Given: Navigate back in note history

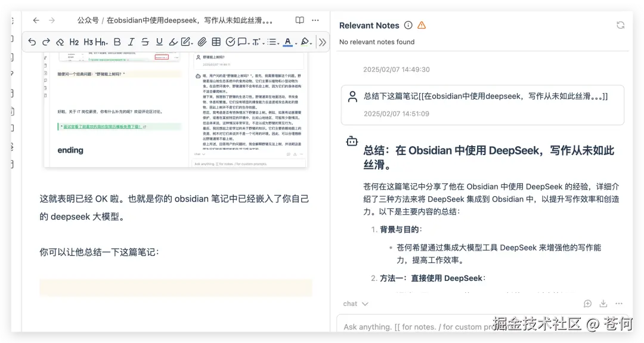Looking at the screenshot, I should 36,20.
